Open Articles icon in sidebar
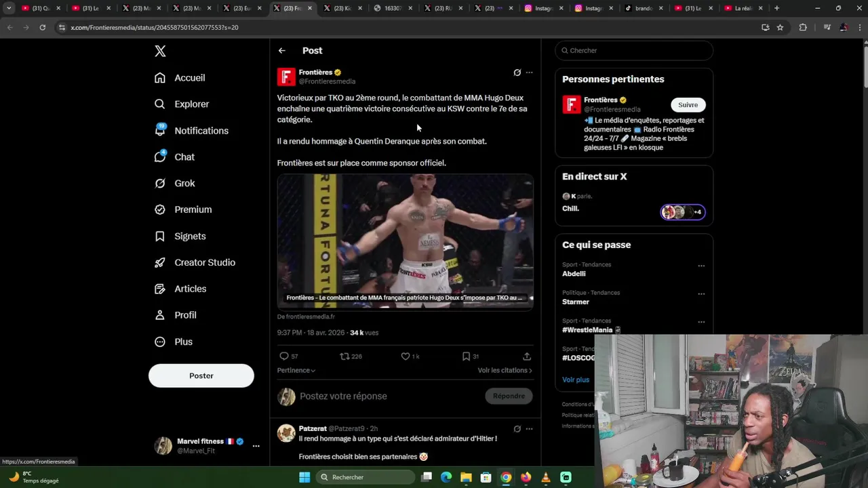 [x=160, y=289]
